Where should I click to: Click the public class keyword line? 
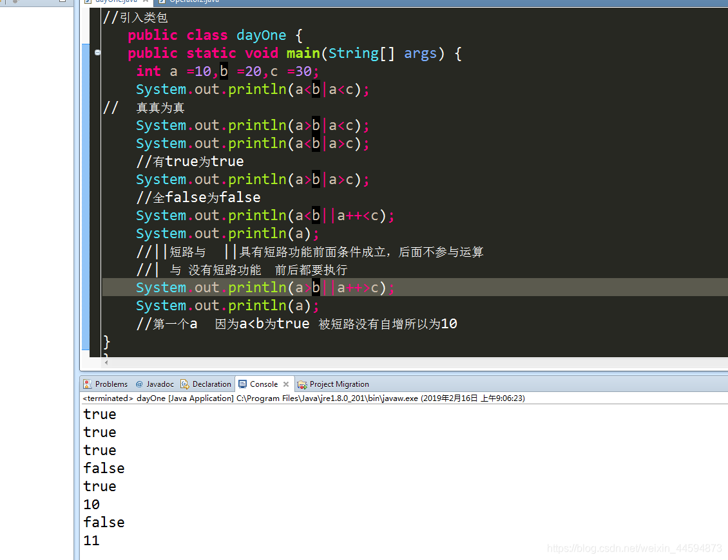click(215, 35)
